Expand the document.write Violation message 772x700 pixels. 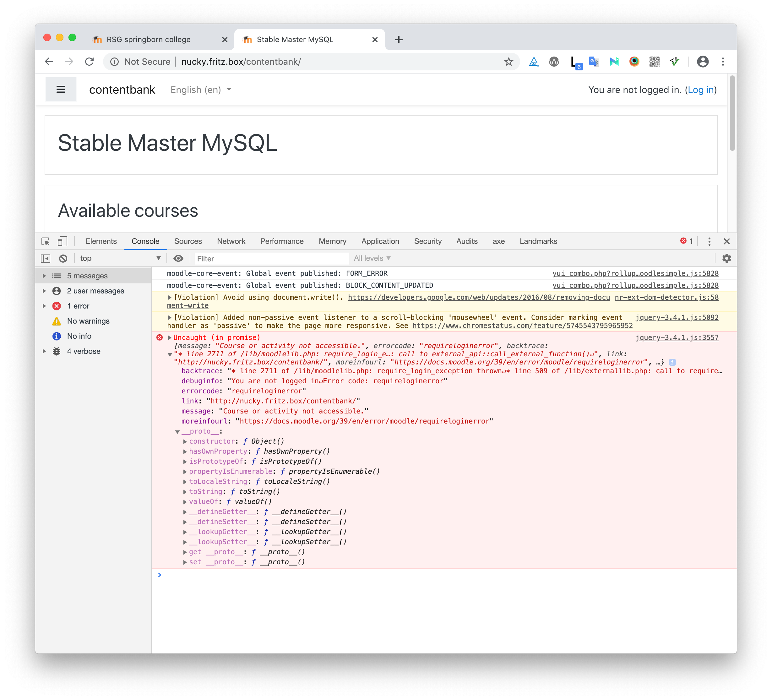[170, 297]
